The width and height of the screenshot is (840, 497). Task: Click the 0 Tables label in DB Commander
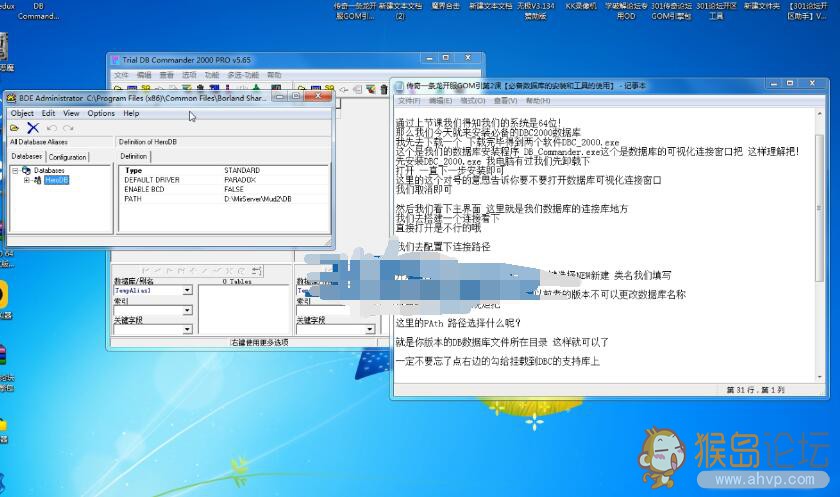pos(237,282)
